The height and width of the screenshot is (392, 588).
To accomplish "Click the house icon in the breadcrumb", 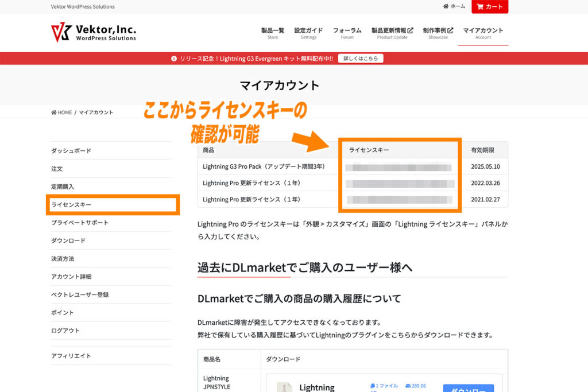I will tap(55, 112).
